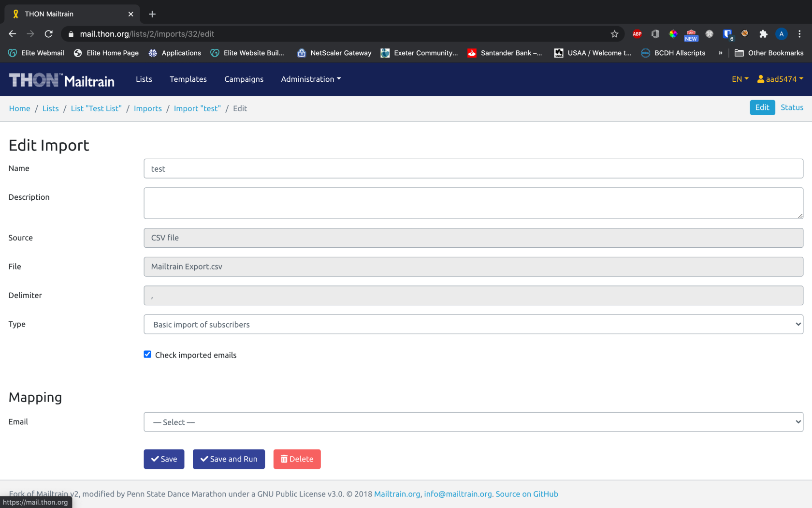The width and height of the screenshot is (812, 508).
Task: Open the Elite Webmail bookmark
Action: pos(36,53)
